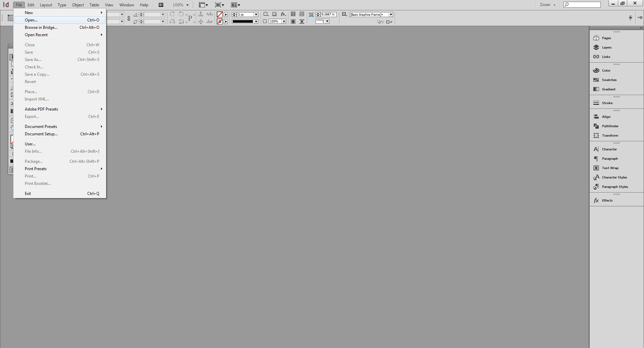Open the Effects panel
The width and height of the screenshot is (644, 348).
click(603, 200)
